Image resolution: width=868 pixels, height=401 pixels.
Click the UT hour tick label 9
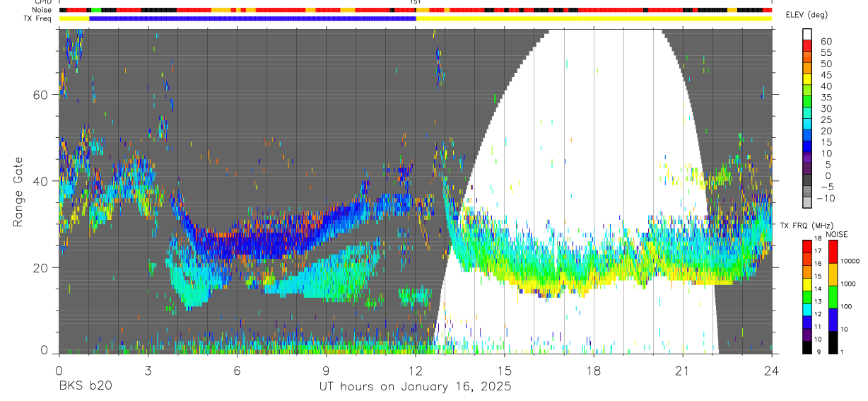tap(327, 371)
